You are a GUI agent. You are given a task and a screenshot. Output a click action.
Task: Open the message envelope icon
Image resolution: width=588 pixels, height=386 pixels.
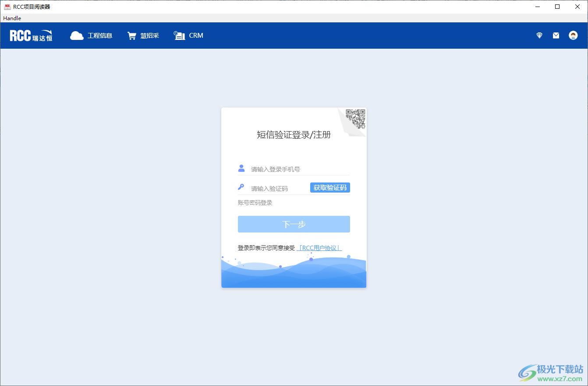coord(556,35)
